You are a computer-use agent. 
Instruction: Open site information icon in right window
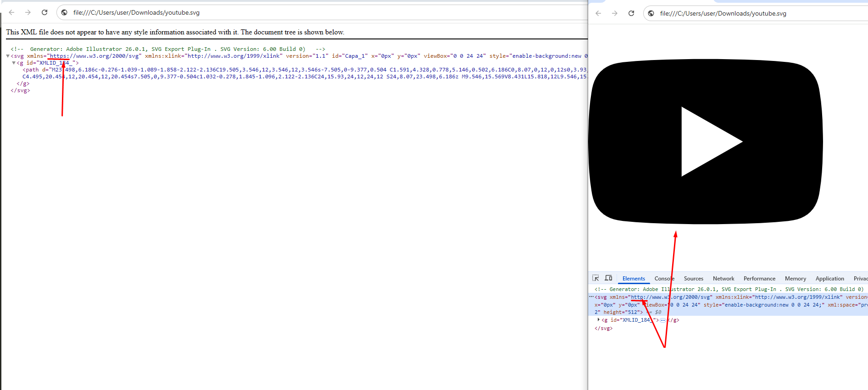point(651,13)
